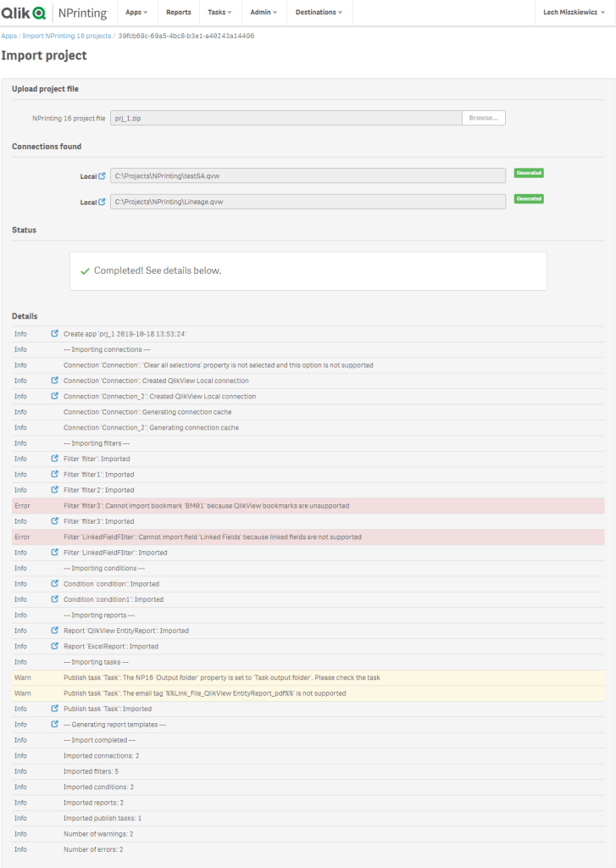The image size is (616, 868).
Task: Click Generated badge next to testSA.qvw
Action: pyautogui.click(x=529, y=173)
